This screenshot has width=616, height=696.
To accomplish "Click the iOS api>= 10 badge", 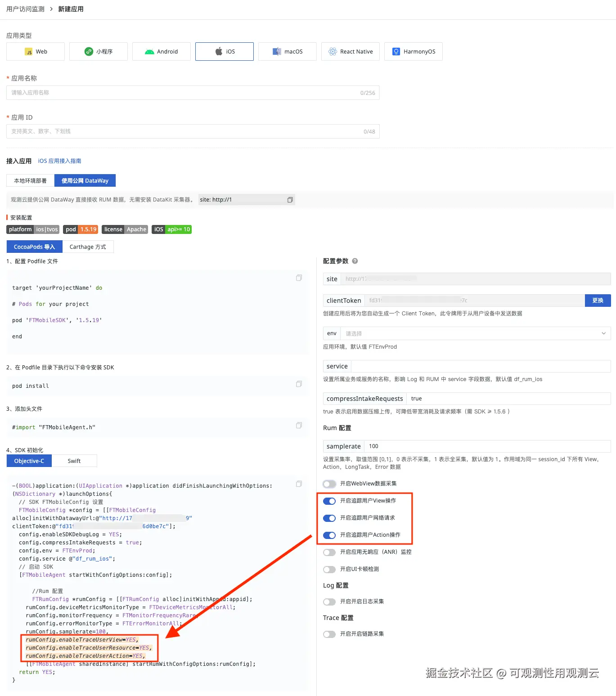I will [x=172, y=229].
